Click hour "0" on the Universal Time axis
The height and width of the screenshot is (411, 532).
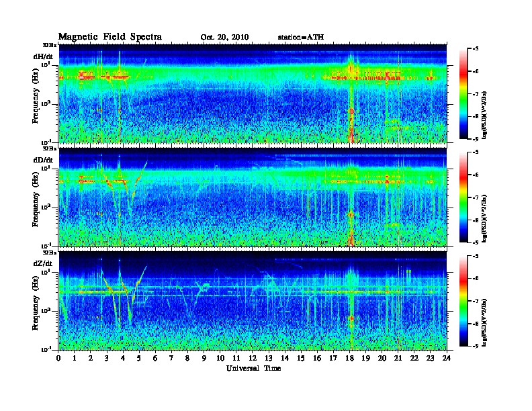(58, 358)
